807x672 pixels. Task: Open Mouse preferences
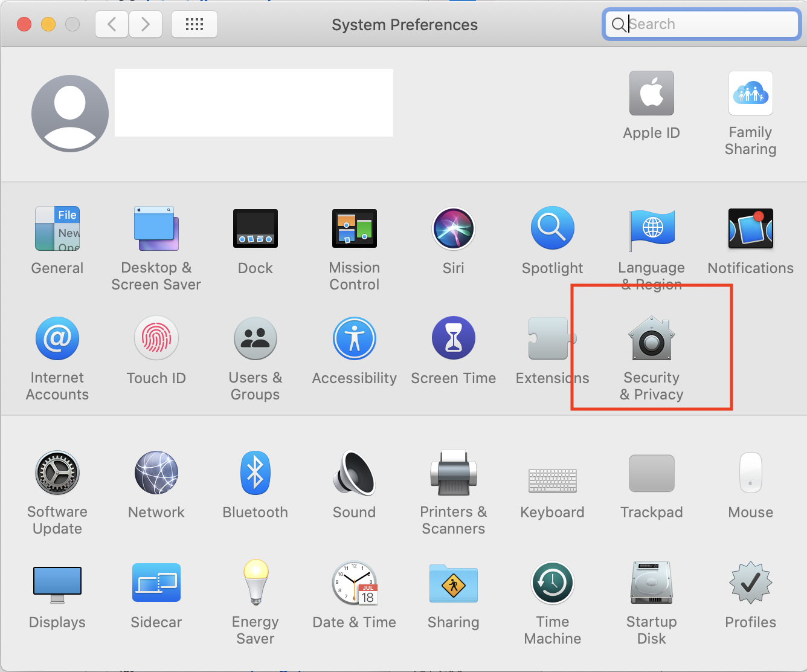point(751,473)
